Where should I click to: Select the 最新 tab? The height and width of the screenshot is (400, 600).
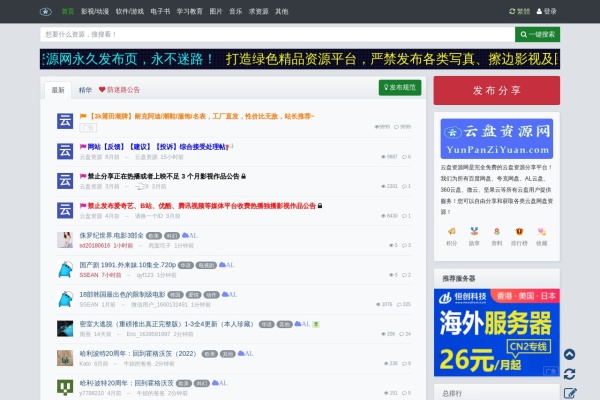pos(58,89)
